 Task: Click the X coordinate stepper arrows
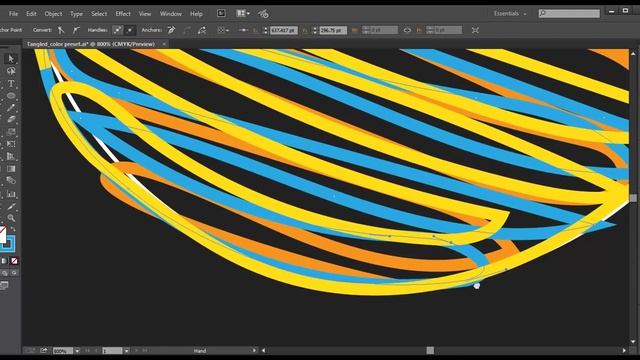(x=266, y=30)
